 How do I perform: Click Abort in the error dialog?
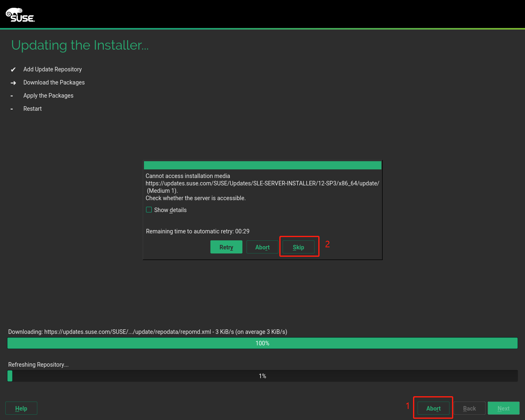[262, 247]
